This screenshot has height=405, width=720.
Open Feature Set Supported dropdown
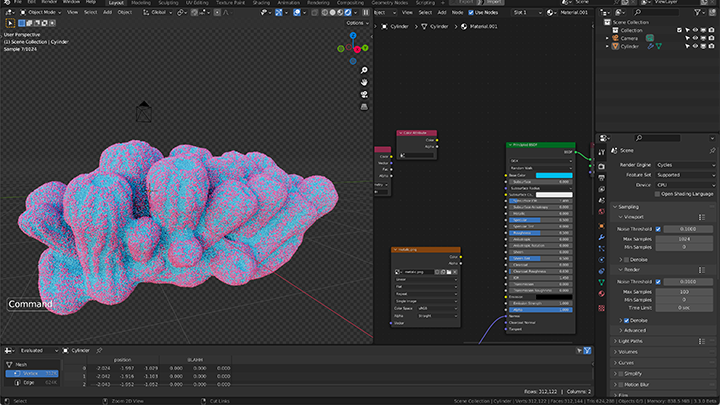click(686, 175)
